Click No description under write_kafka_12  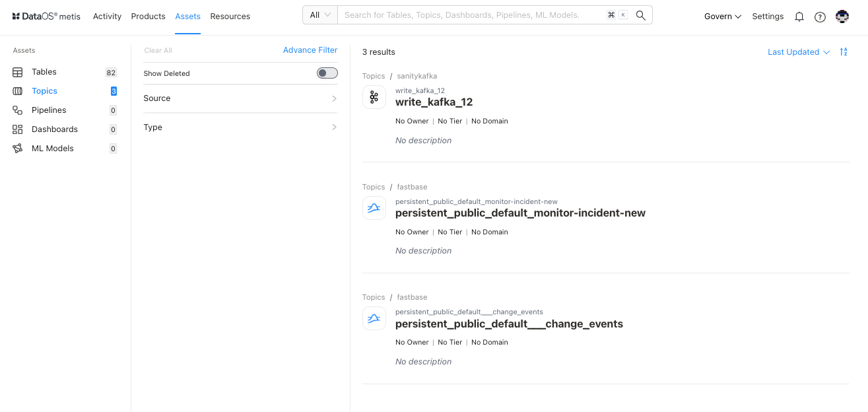pyautogui.click(x=424, y=141)
